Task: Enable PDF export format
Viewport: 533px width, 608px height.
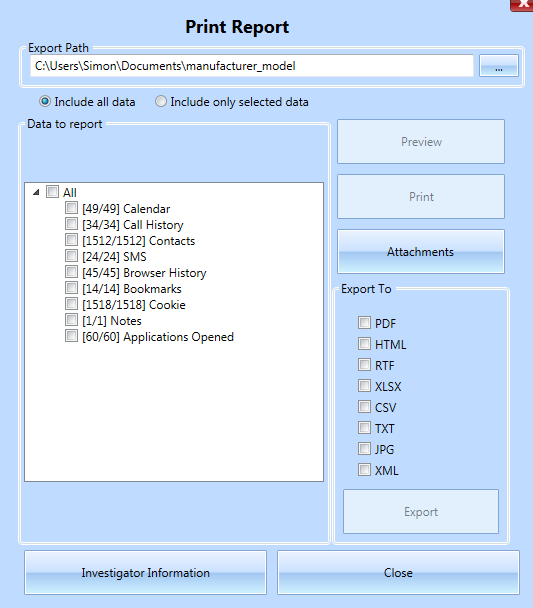Action: pos(364,323)
